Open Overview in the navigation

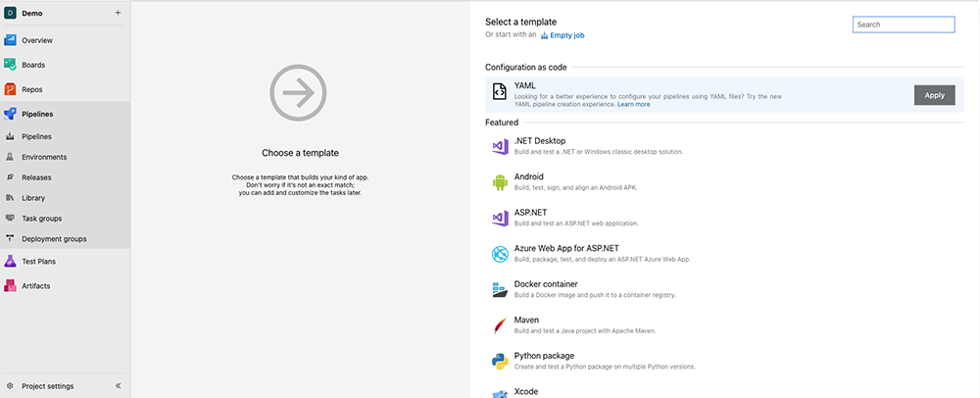coord(37,40)
